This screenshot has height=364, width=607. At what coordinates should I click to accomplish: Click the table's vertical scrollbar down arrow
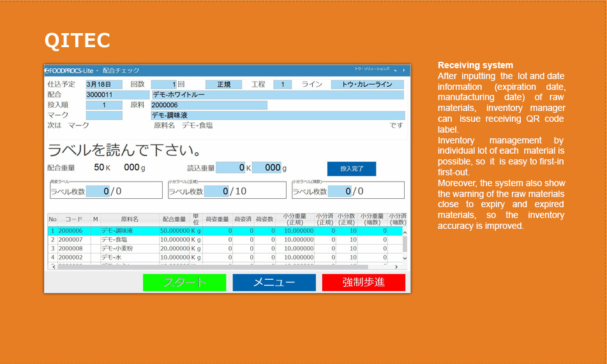point(405,259)
